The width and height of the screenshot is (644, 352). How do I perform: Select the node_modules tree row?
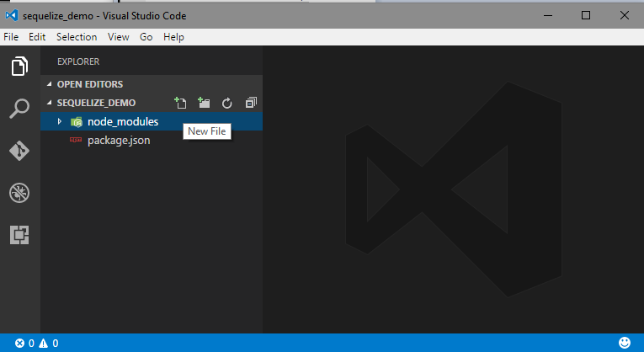point(152,121)
